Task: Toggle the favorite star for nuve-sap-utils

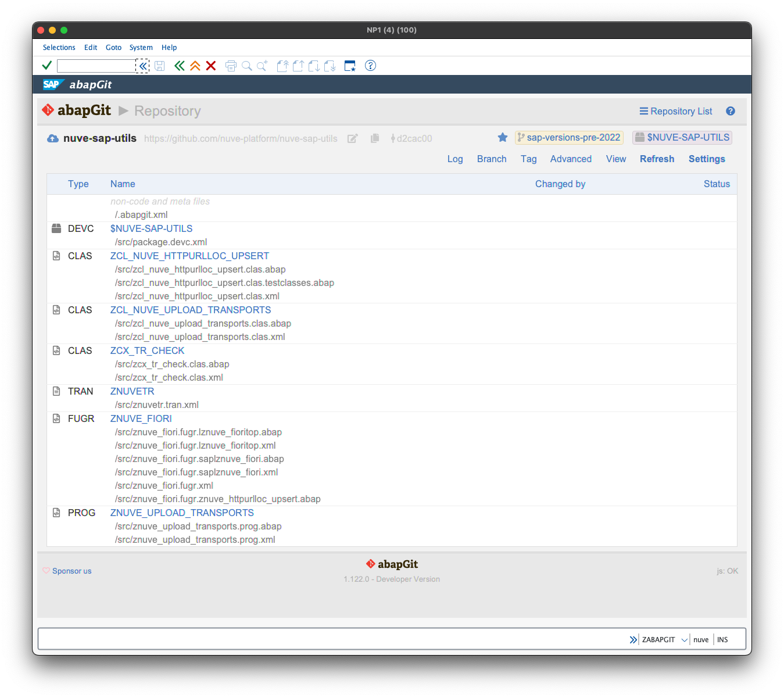Action: (x=503, y=137)
